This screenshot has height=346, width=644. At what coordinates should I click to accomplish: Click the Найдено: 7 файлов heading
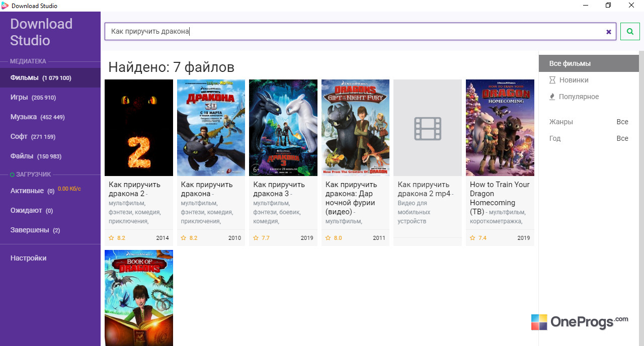(x=172, y=67)
